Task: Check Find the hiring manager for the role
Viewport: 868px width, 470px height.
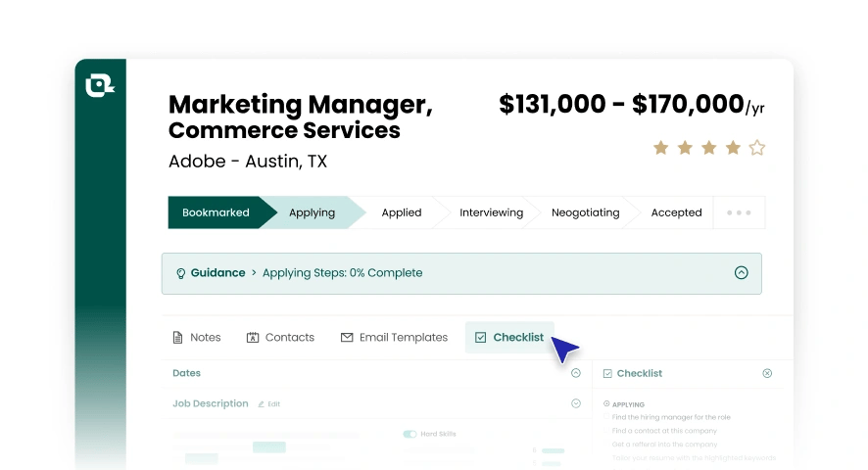Action: pos(606,417)
